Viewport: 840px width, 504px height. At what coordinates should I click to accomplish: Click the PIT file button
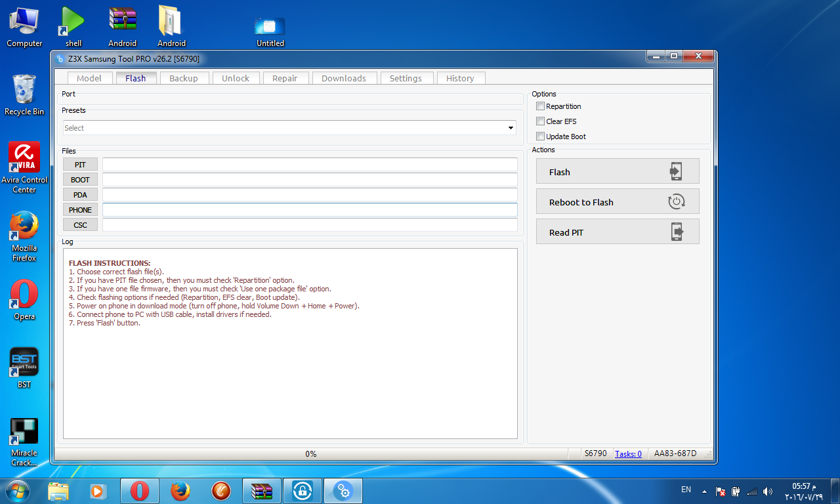(x=80, y=165)
